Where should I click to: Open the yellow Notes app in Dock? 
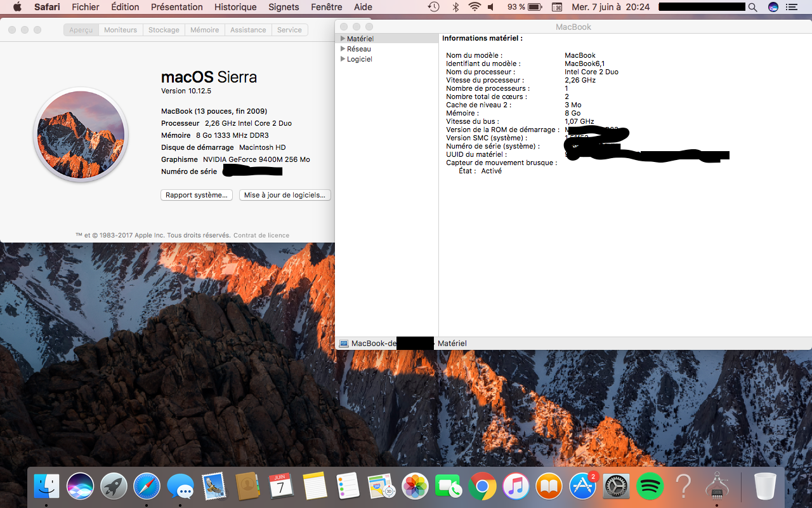315,487
